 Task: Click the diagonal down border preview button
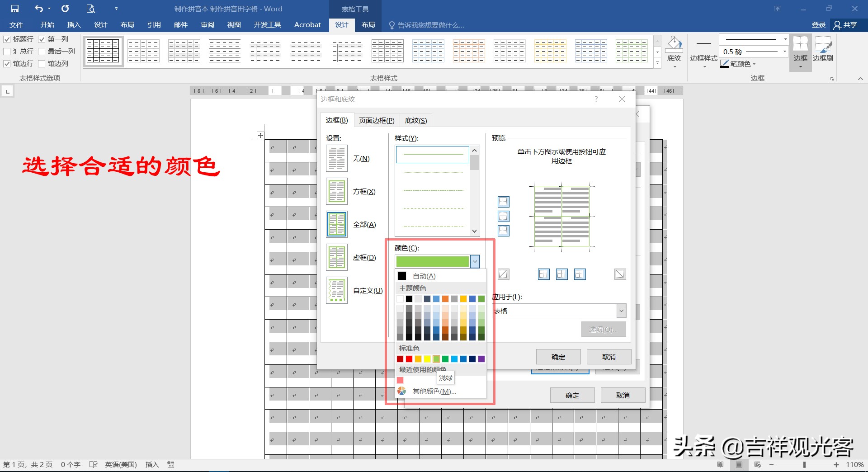[620, 274]
